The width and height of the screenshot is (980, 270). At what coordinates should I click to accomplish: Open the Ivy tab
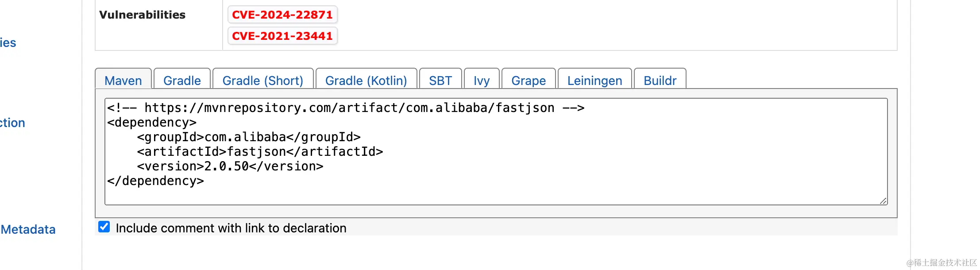[482, 81]
